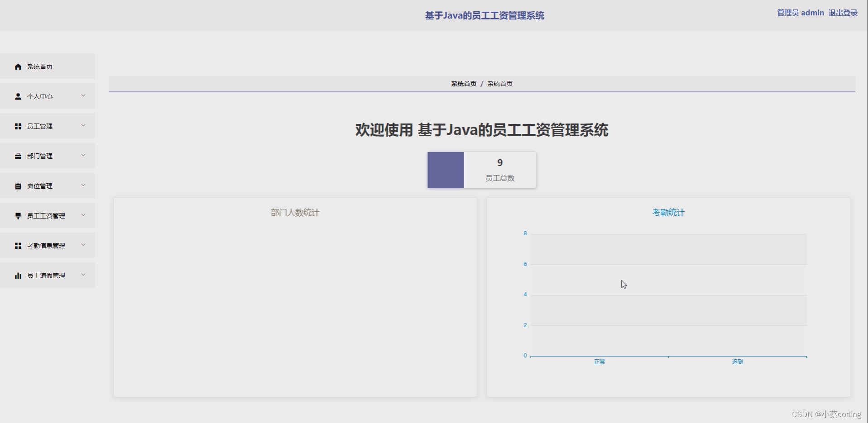Expand the 员工管理 chevron
The image size is (868, 423).
(x=83, y=125)
